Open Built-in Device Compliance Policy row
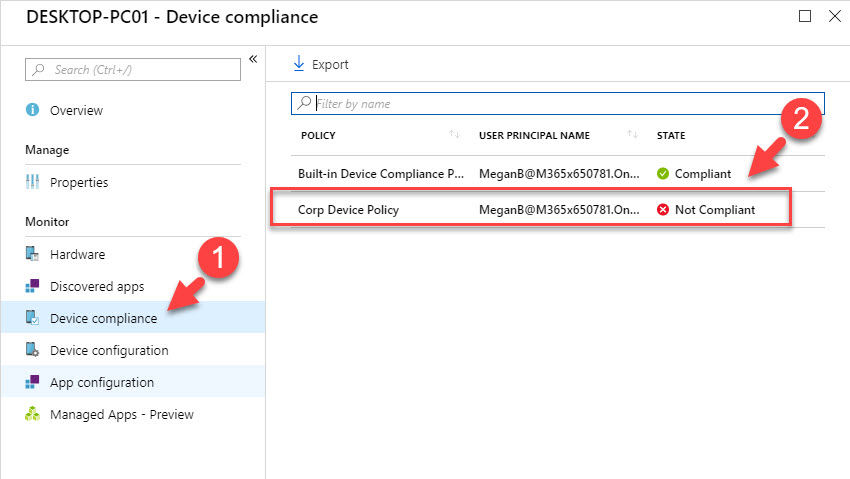This screenshot has width=850, height=479. (380, 173)
